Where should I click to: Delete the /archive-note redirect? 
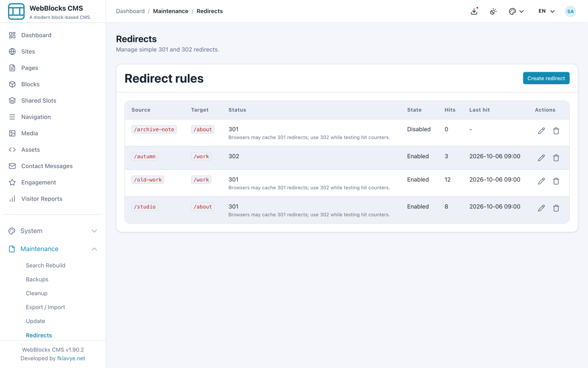[x=556, y=131]
